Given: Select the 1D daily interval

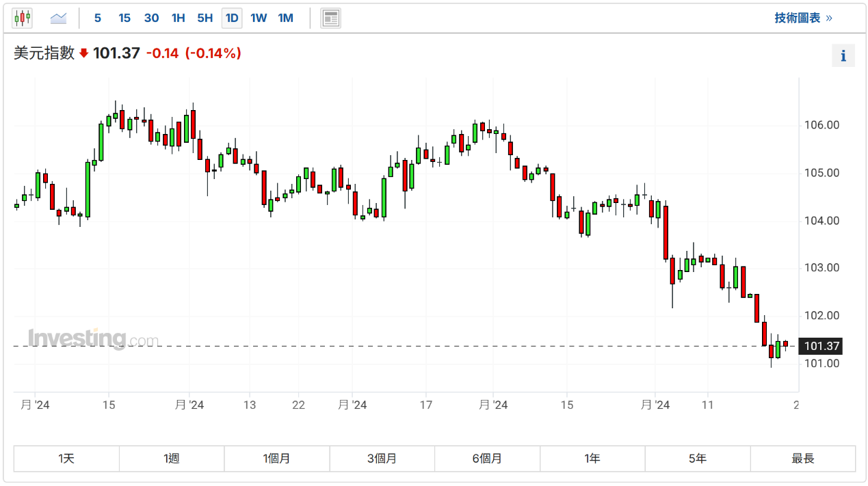Looking at the screenshot, I should point(232,18).
